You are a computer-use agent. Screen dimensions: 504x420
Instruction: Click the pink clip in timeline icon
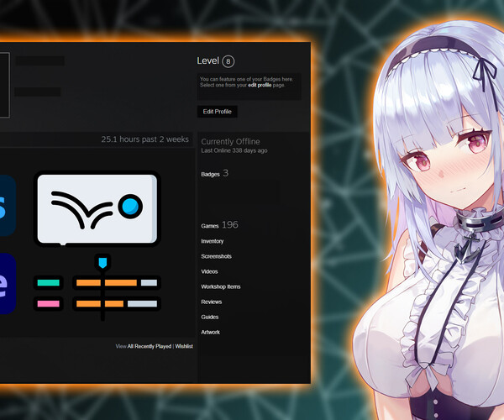48,304
